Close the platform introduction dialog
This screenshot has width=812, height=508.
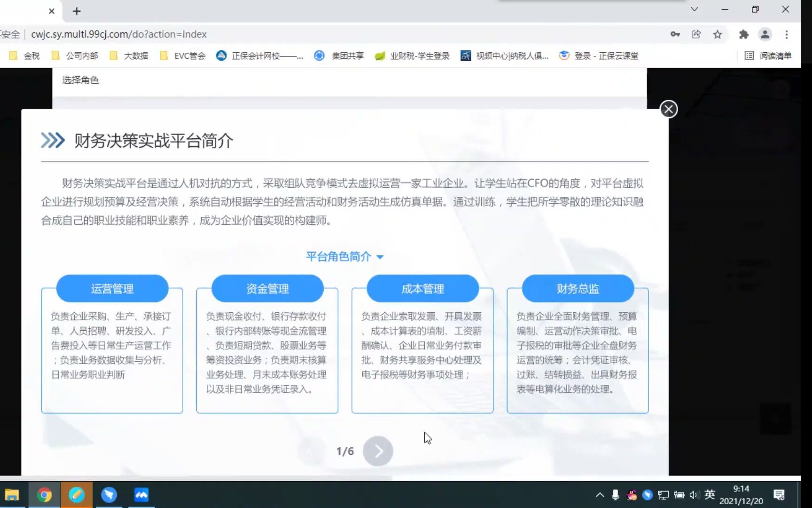point(668,109)
